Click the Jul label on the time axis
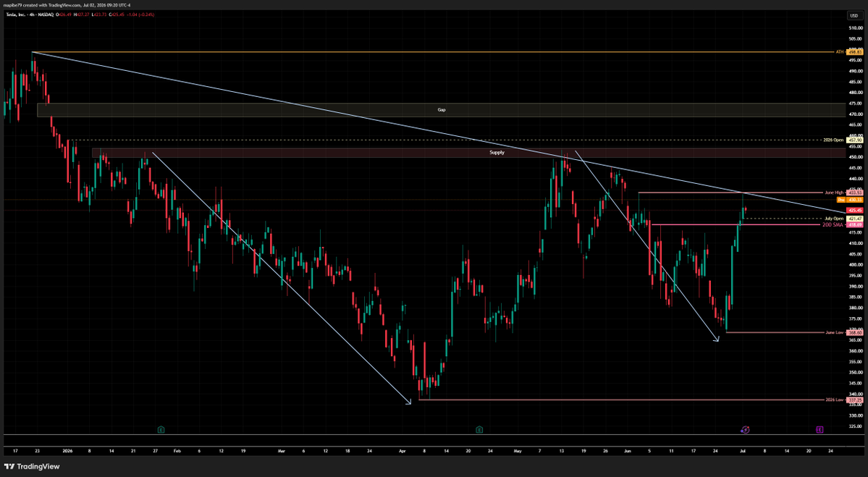The width and height of the screenshot is (868, 477). (742, 451)
